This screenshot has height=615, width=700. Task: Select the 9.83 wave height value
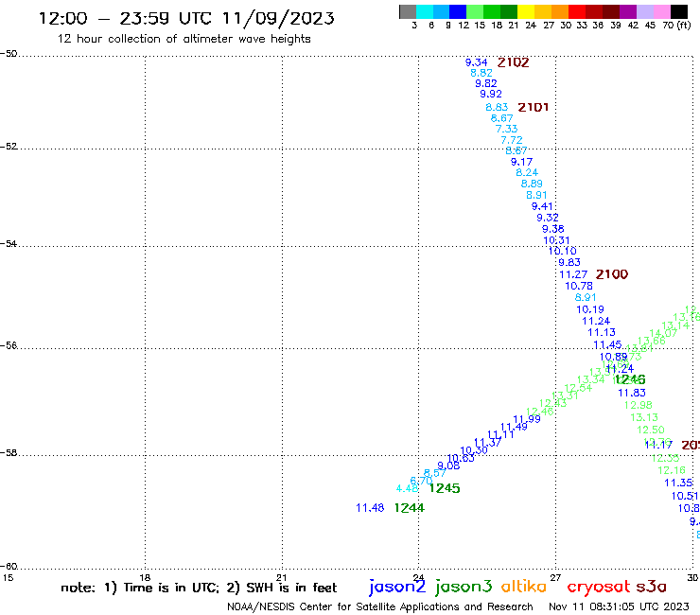point(569,262)
